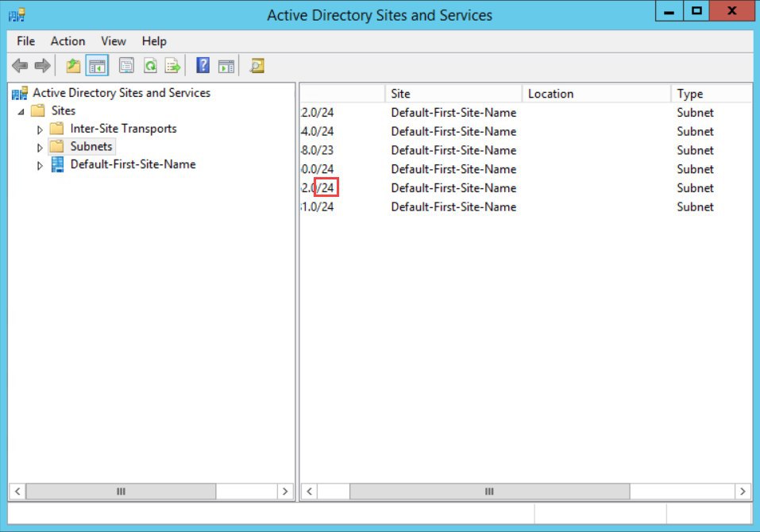Toggle the Show/Hide Action Pane icon

(226, 66)
